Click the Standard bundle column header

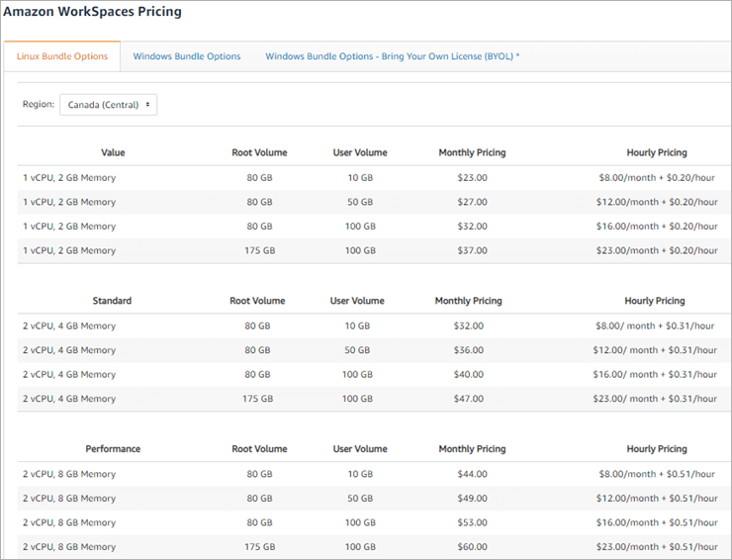pyautogui.click(x=112, y=301)
